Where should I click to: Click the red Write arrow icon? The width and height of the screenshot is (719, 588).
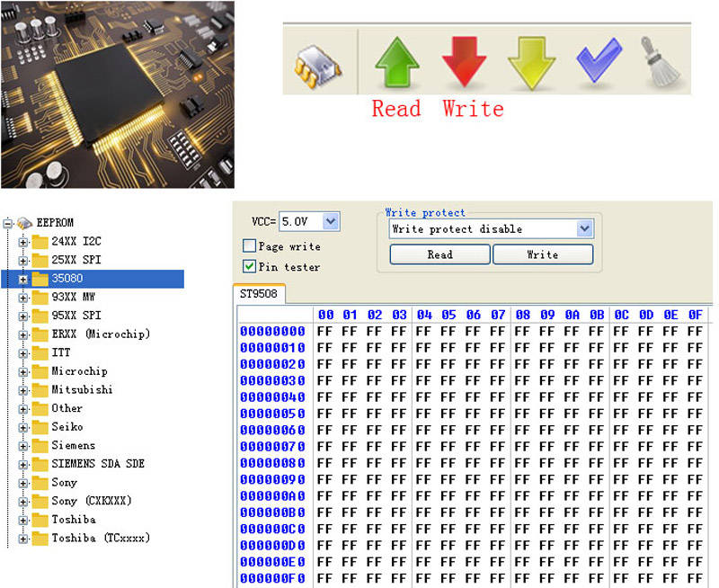(464, 62)
